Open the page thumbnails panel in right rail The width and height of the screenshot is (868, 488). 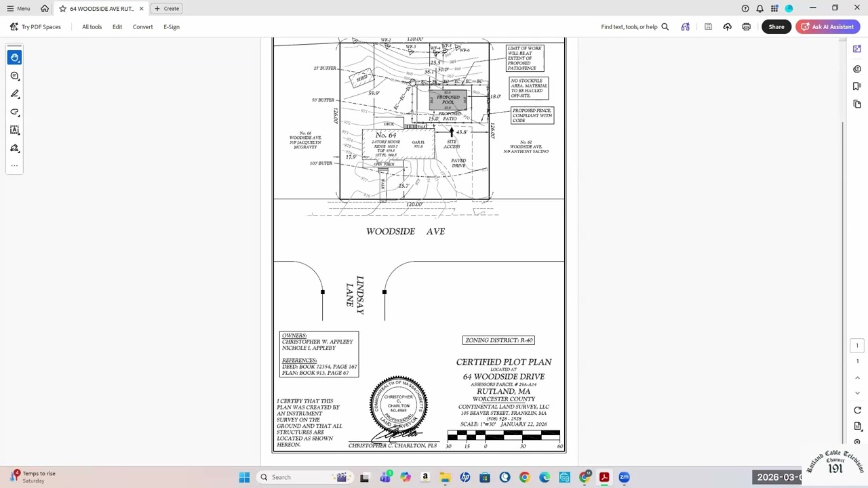tap(857, 104)
